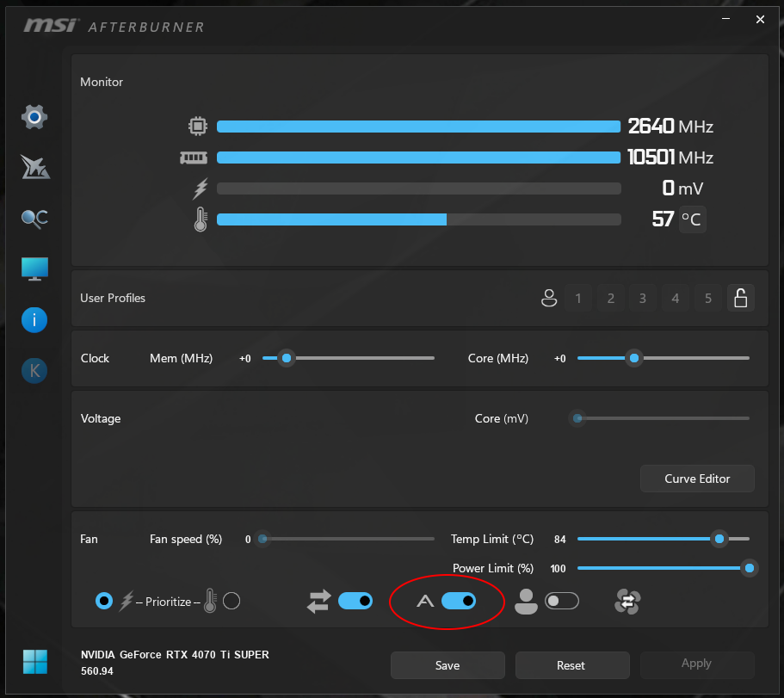Turn off the auto fan switch
The image size is (784, 698).
[x=459, y=601]
